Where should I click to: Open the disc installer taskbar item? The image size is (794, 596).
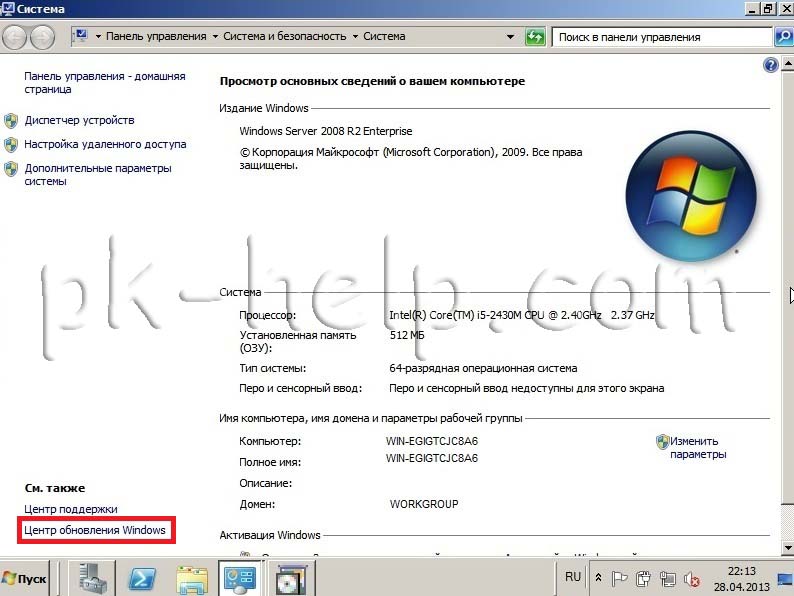coord(291,578)
